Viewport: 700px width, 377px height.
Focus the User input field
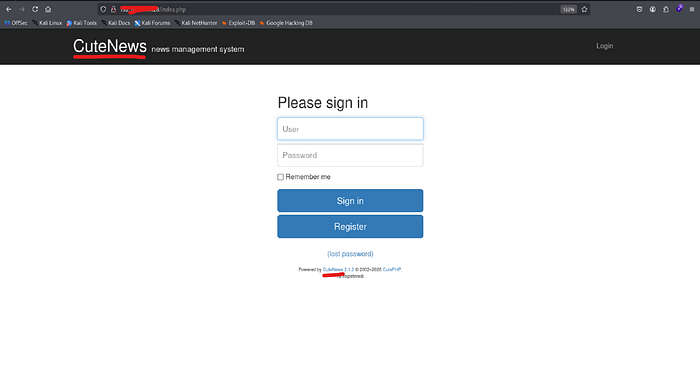point(350,129)
